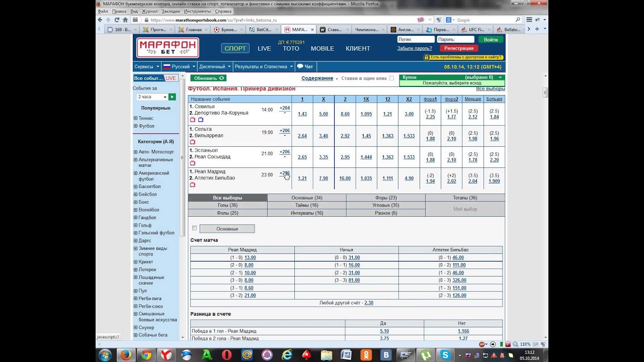Open Google Chrome from taskbar

[146, 355]
